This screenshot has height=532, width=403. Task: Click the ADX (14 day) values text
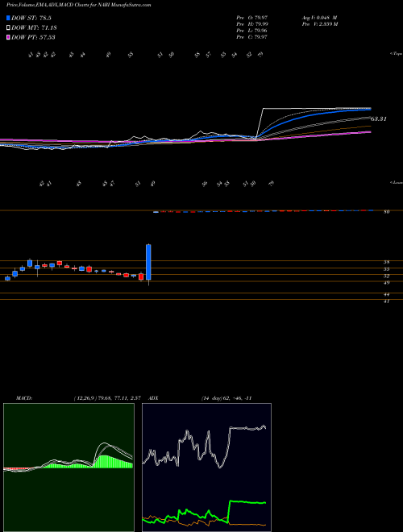[x=226, y=398]
